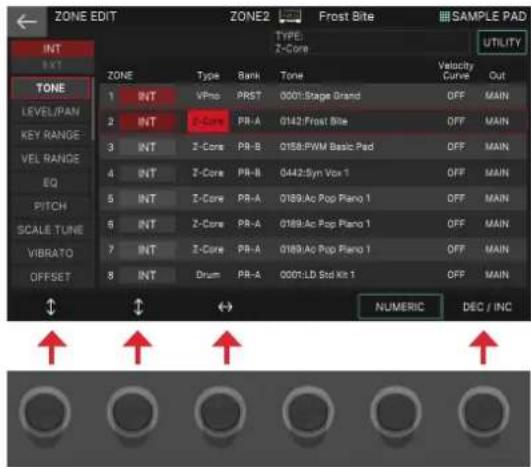Open the VIBRATO tab
The image size is (531, 467).
[51, 253]
